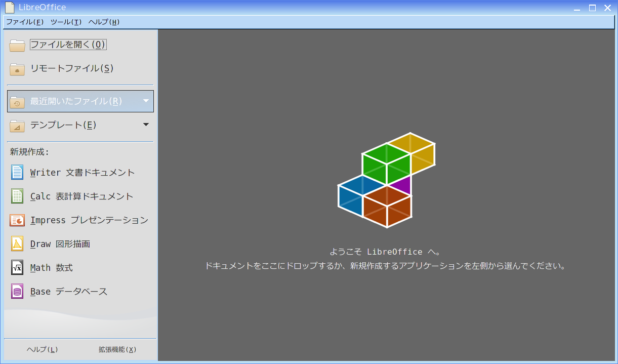Click the ヘルプ(L) button at bottom
618x364 pixels.
(42, 350)
